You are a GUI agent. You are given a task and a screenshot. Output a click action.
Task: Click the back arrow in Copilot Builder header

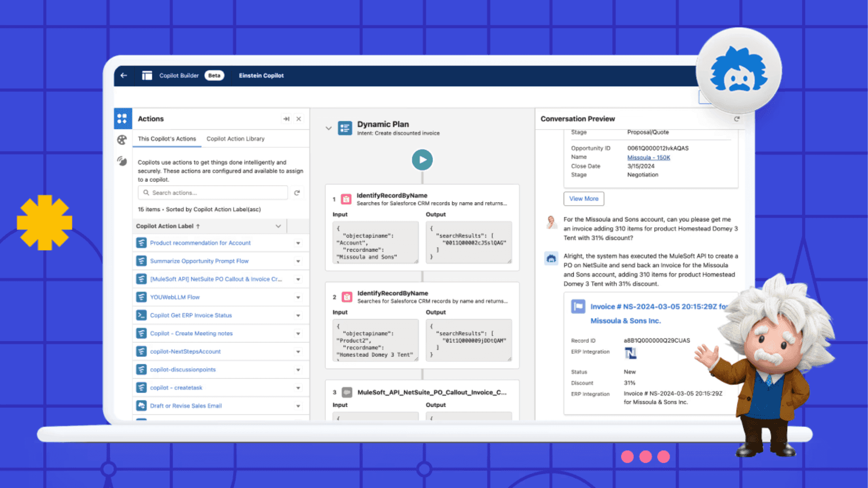pos(124,75)
